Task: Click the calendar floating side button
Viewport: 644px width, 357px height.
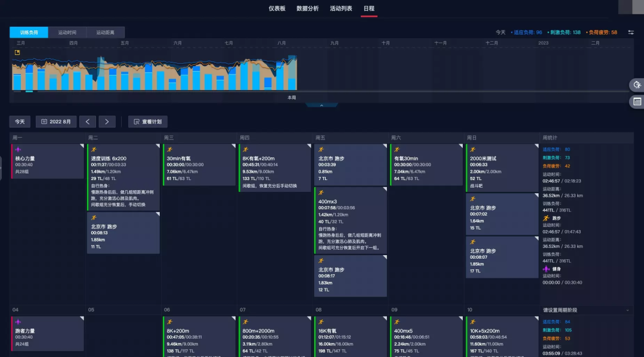Action: pos(637,102)
